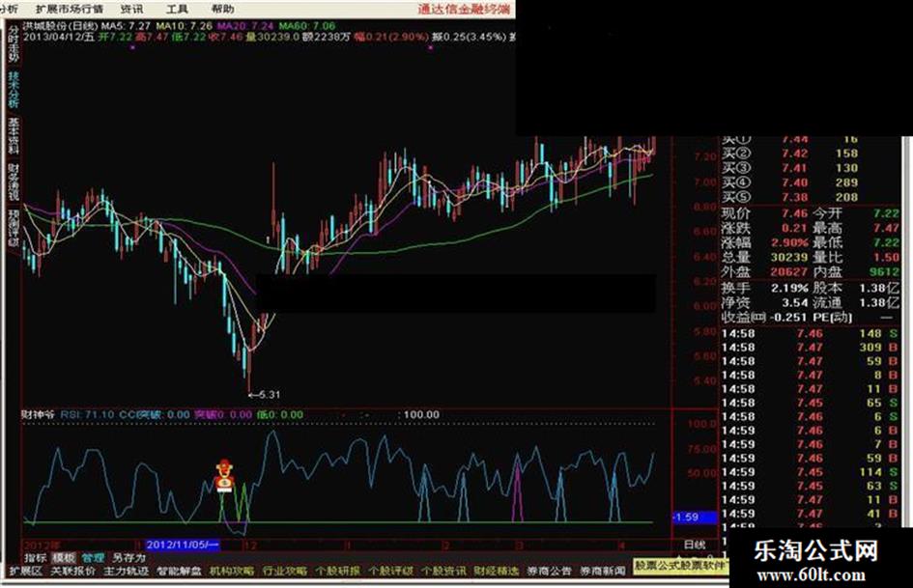
Task: Switch to the 分时走势 sidebar tab
Action: [14, 44]
